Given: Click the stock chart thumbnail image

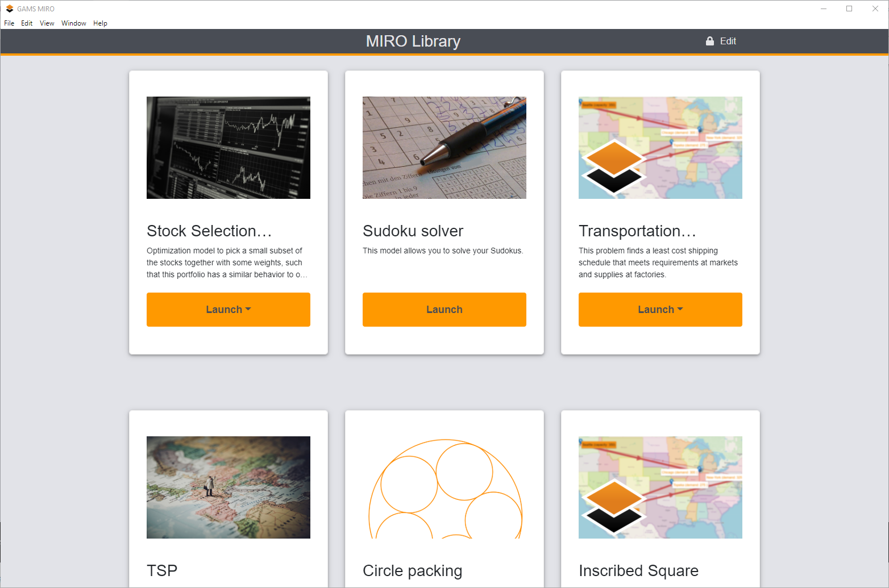Looking at the screenshot, I should click(x=228, y=148).
